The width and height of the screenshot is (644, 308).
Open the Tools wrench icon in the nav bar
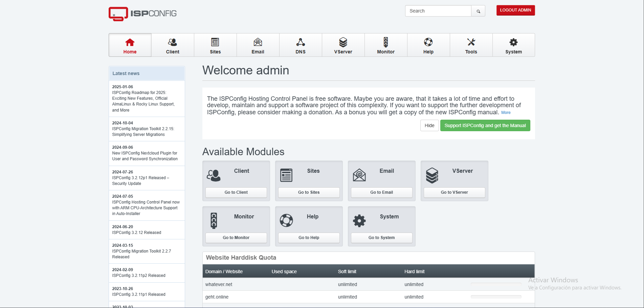point(471,42)
